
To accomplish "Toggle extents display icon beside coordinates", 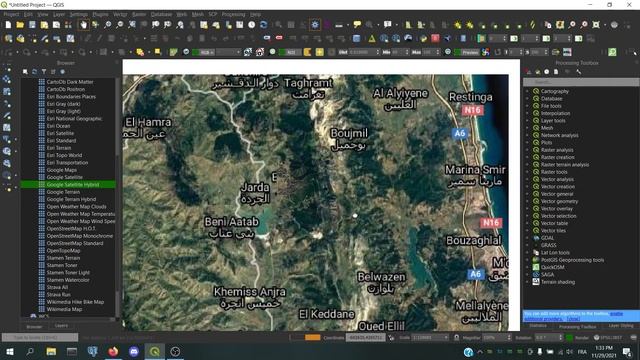I will coord(391,338).
